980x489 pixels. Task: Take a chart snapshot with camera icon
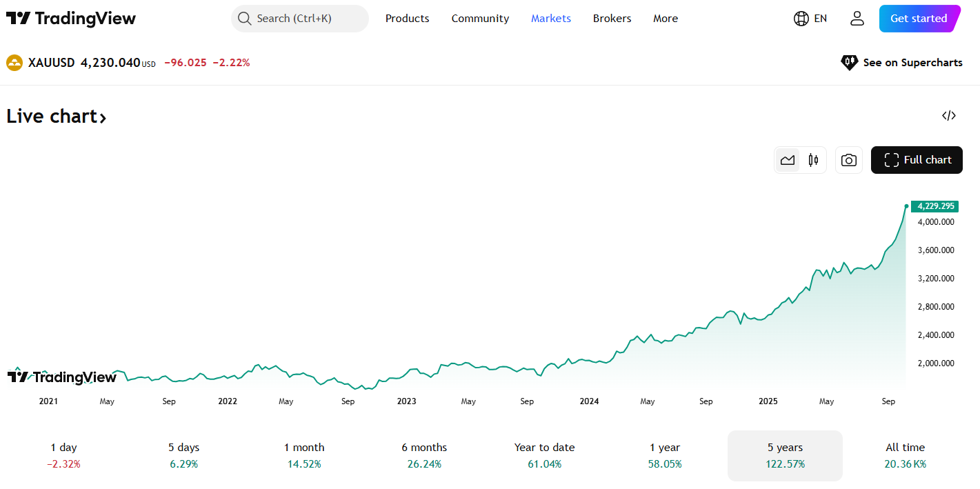pos(848,160)
